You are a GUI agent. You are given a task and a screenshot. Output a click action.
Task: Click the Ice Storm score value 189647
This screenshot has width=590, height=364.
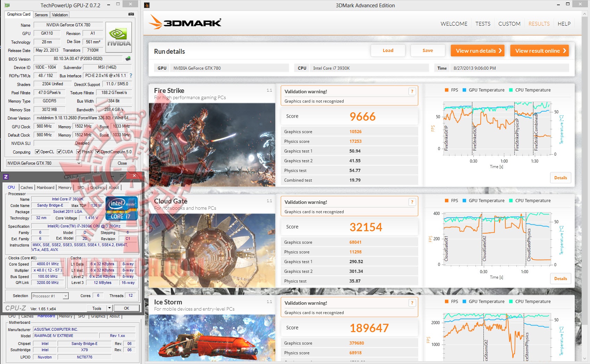coord(369,328)
